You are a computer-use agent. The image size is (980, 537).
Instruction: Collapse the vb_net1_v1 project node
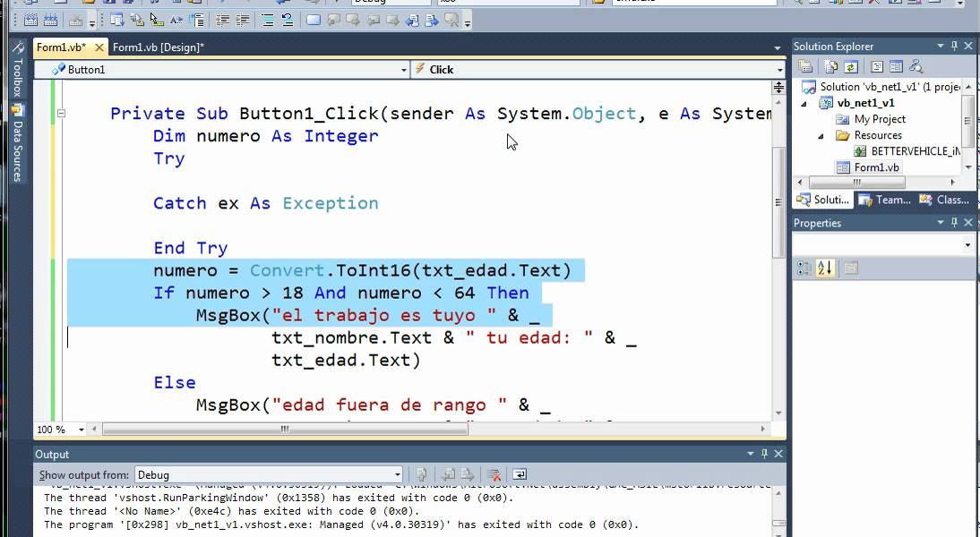pos(804,104)
